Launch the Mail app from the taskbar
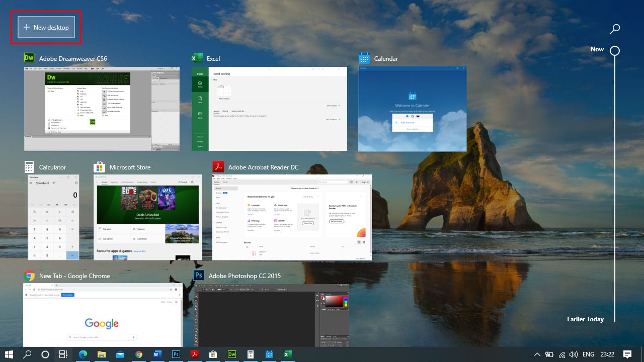Image resolution: width=644 pixels, height=362 pixels. pyautogui.click(x=120, y=354)
